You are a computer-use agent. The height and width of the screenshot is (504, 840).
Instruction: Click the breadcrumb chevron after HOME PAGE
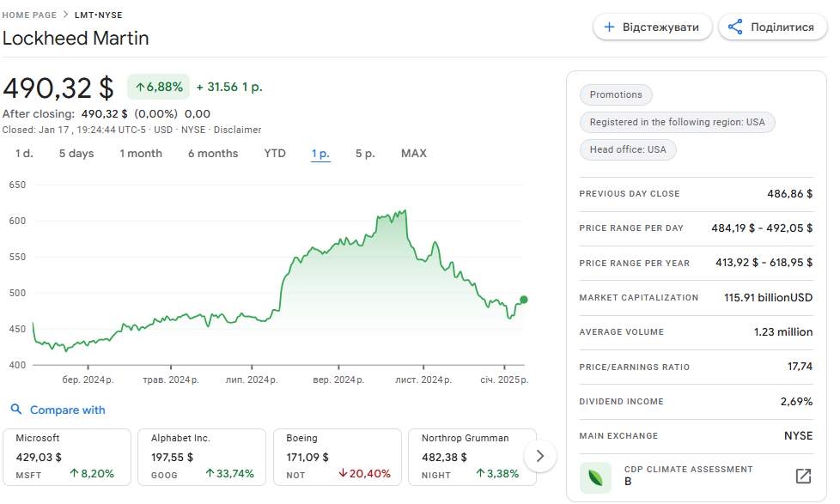[66, 15]
